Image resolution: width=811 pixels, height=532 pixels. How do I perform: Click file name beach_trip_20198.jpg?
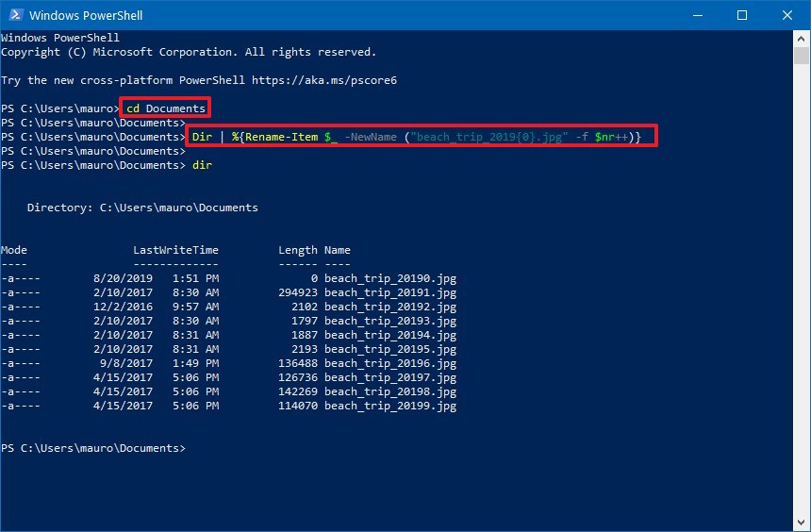(x=390, y=391)
